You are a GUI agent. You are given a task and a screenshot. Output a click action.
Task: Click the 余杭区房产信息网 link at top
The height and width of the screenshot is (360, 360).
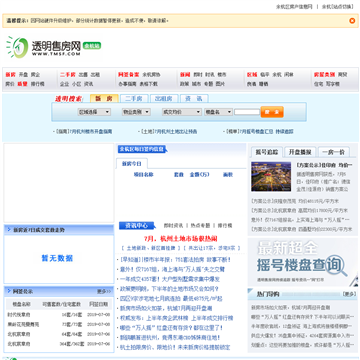(294, 7)
